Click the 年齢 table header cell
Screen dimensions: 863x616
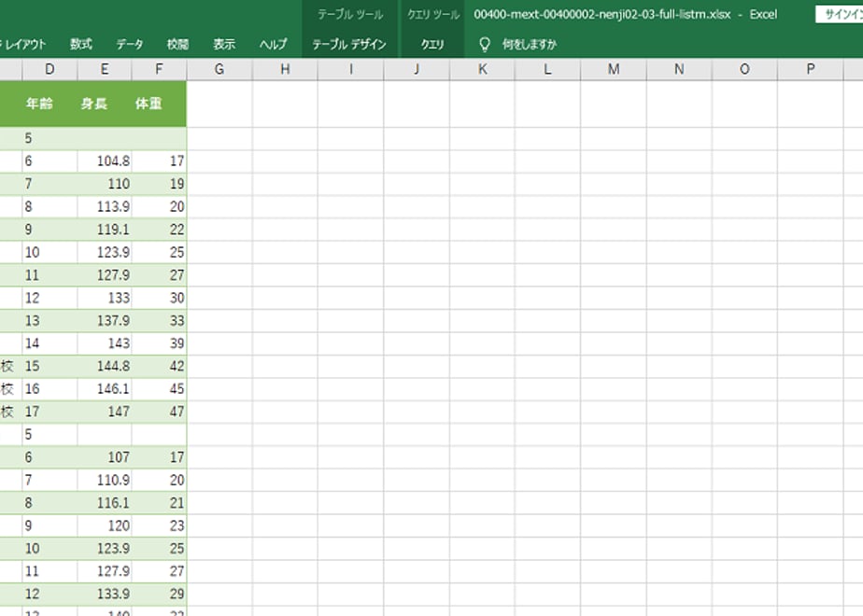[50, 104]
